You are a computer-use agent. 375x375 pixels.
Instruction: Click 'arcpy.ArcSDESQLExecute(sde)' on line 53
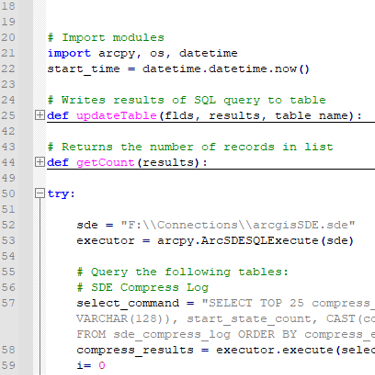tap(255, 240)
